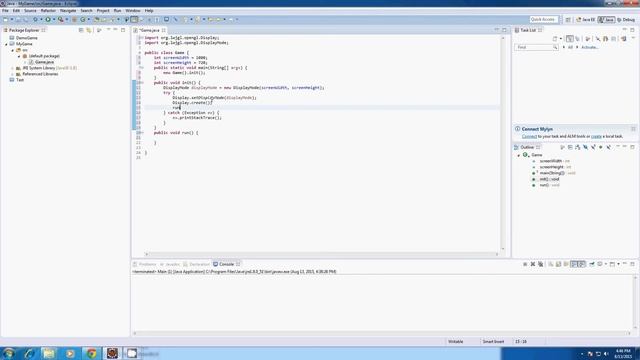This screenshot has height=360, width=640.
Task: Open the File menu
Action: click(x=5, y=11)
